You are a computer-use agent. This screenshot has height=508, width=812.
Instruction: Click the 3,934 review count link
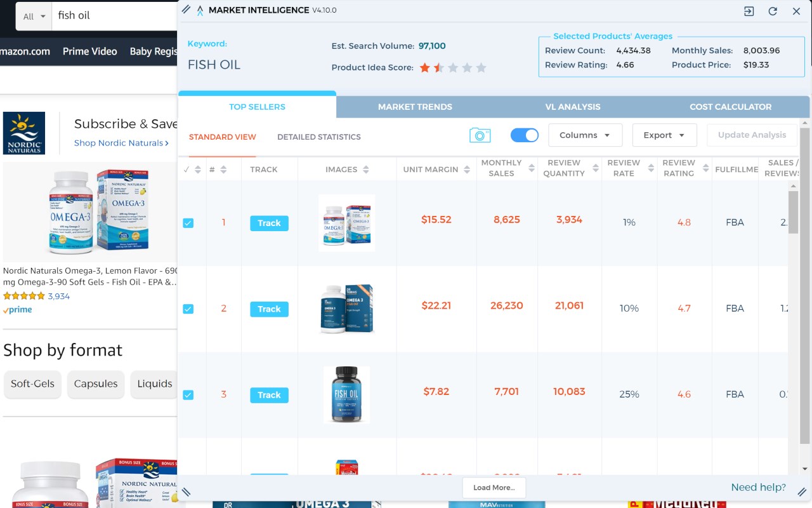(x=59, y=296)
